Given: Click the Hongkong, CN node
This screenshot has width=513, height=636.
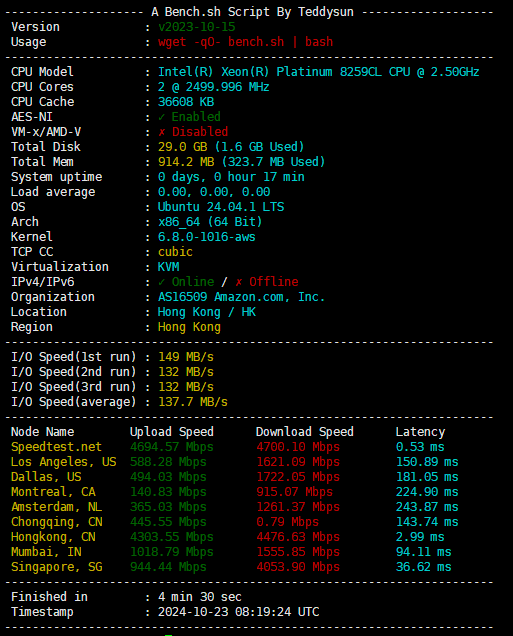Looking at the screenshot, I should 53,537.
